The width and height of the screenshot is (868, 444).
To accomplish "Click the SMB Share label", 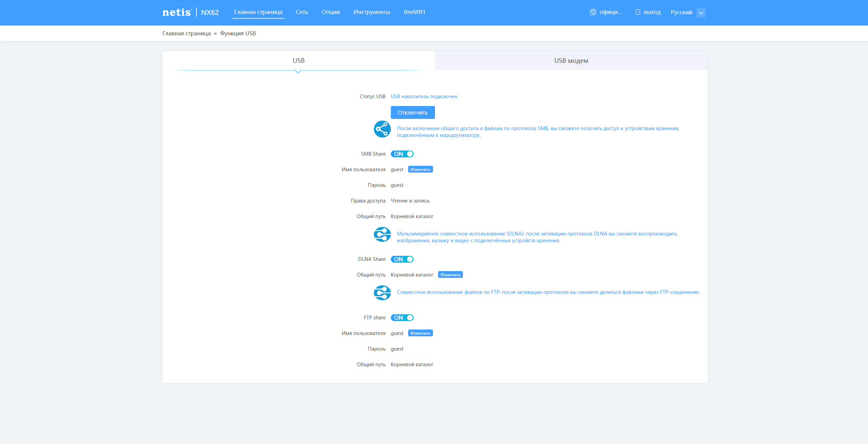I will click(373, 154).
